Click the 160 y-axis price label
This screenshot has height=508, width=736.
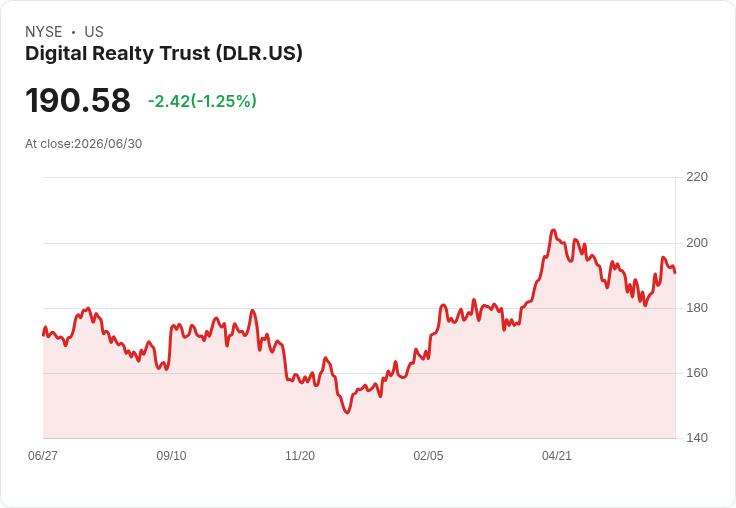tap(697, 373)
